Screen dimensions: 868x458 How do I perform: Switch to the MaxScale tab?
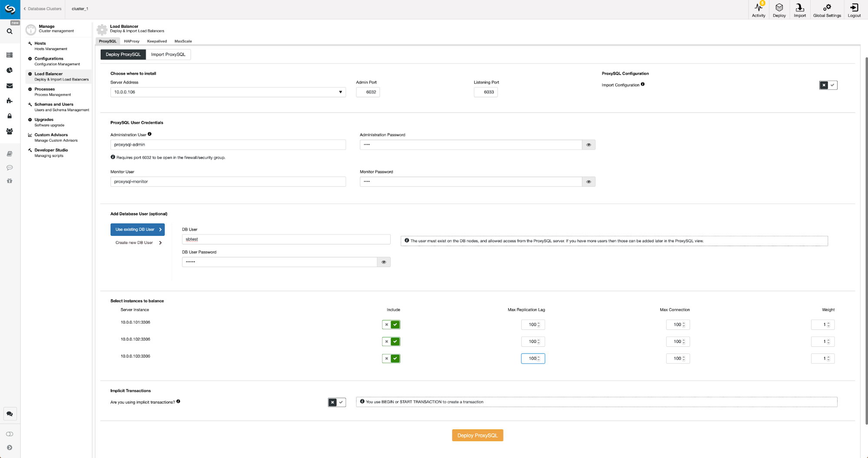183,41
